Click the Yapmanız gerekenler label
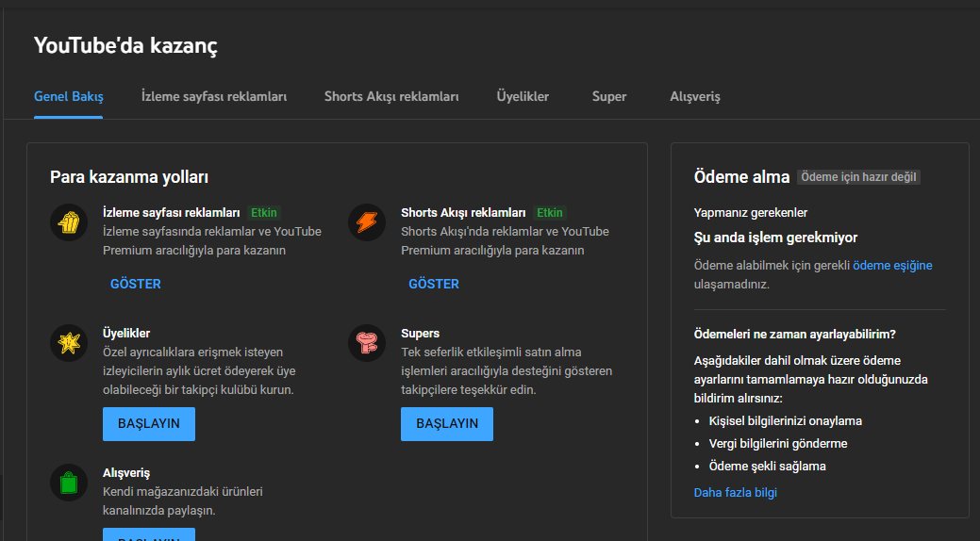Screen dimensions: 980x541 tap(750, 212)
